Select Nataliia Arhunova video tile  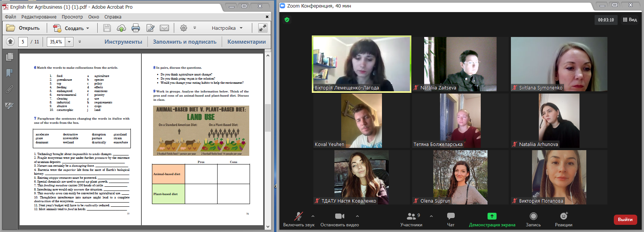pos(559,121)
